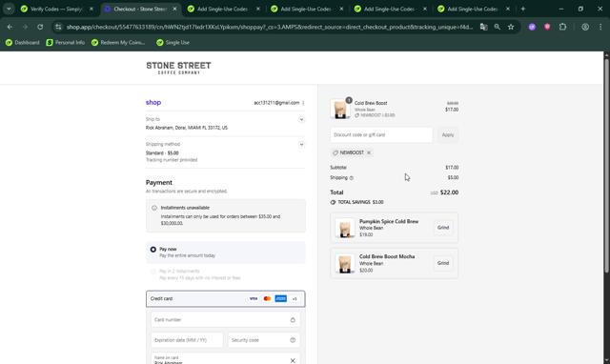Reload the checkout page
Screen dimensions: 610x364
(x=40, y=27)
